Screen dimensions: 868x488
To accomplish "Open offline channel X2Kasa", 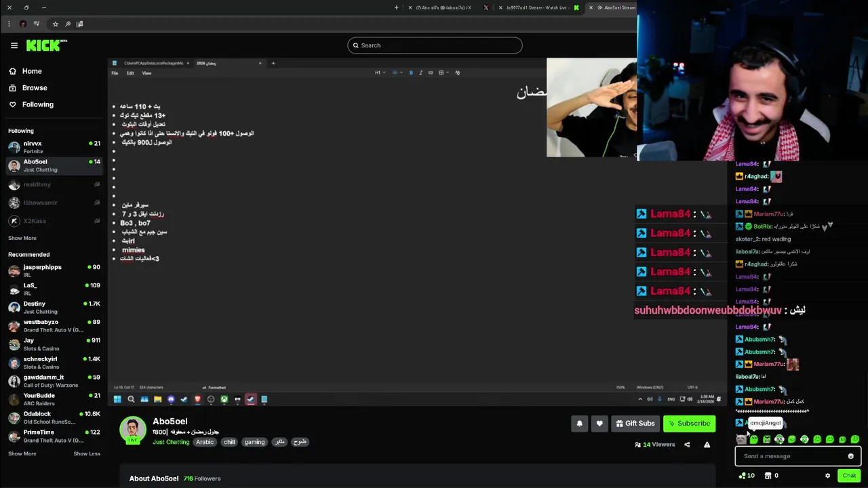I will pos(54,221).
